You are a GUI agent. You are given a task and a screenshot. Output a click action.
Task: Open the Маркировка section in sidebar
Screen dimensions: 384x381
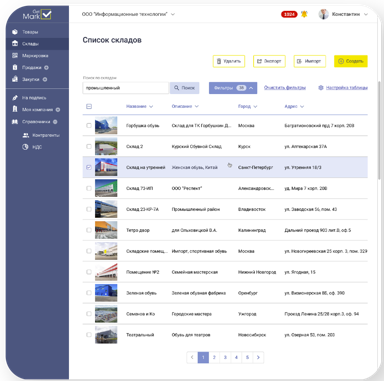pos(35,56)
